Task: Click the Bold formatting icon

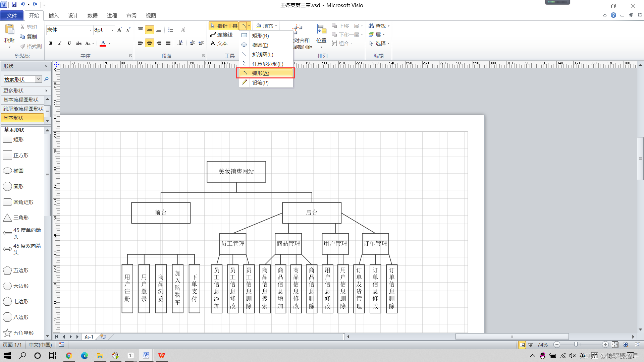Action: (51, 43)
